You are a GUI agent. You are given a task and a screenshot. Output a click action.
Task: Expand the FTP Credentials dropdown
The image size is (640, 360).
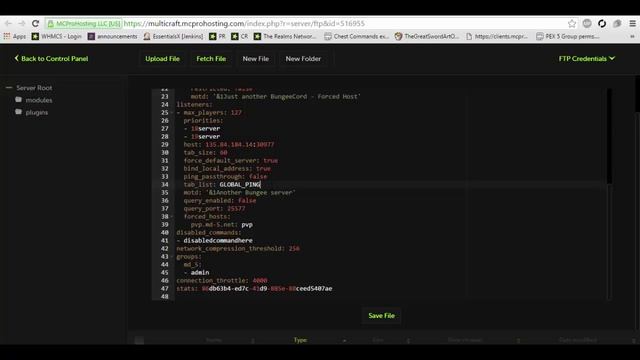point(587,59)
